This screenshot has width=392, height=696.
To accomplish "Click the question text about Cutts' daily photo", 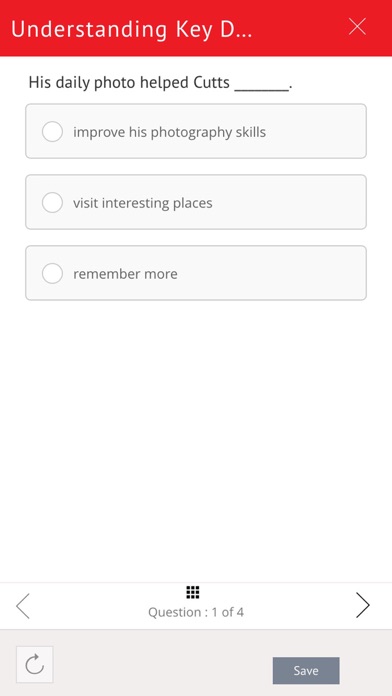I will 160,83.
